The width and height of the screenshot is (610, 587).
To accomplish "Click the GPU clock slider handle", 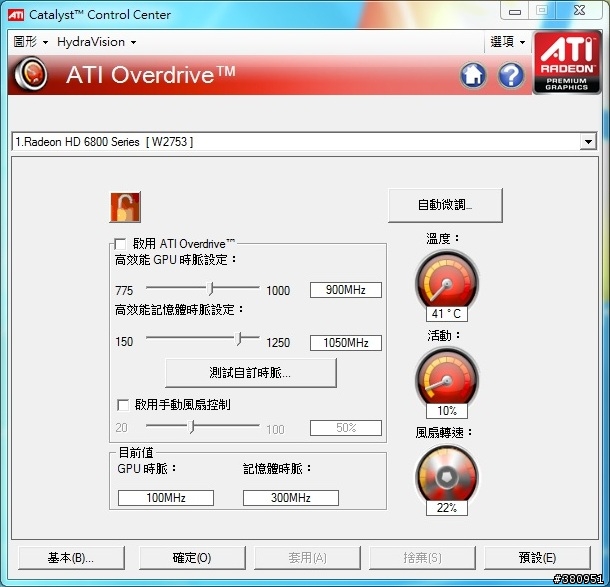I will coord(210,288).
